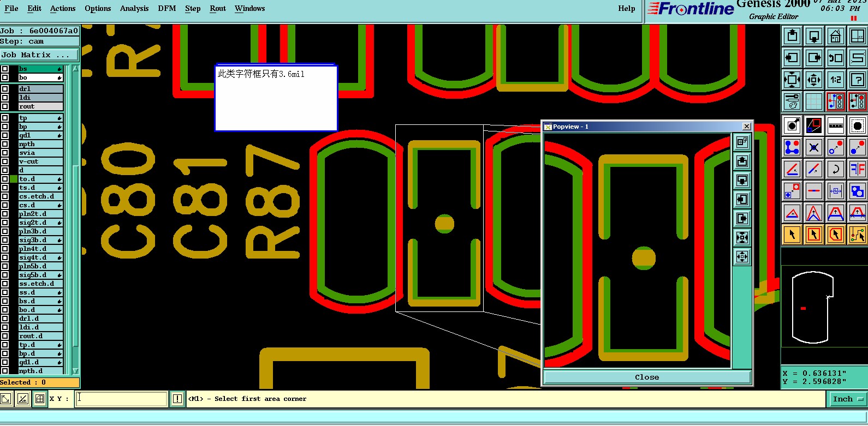This screenshot has height=426, width=868.
Task: Click the delete feature X icon
Action: click(814, 148)
